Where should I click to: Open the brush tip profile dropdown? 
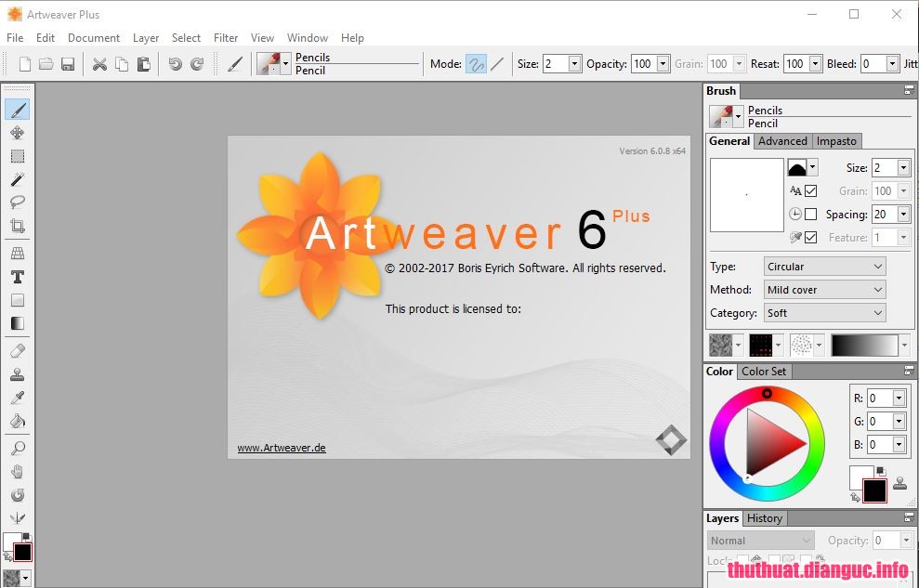pyautogui.click(x=812, y=167)
